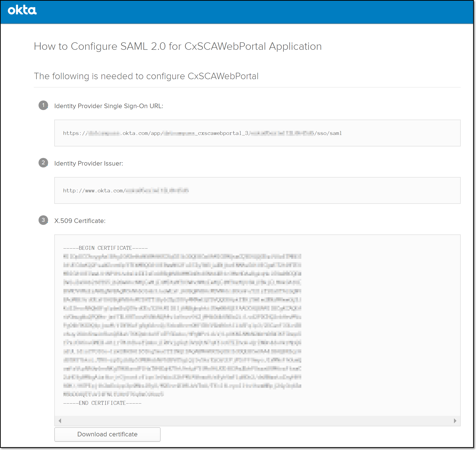Click the 'X.509 Certificate' label
The image size is (476, 450).
(x=80, y=221)
